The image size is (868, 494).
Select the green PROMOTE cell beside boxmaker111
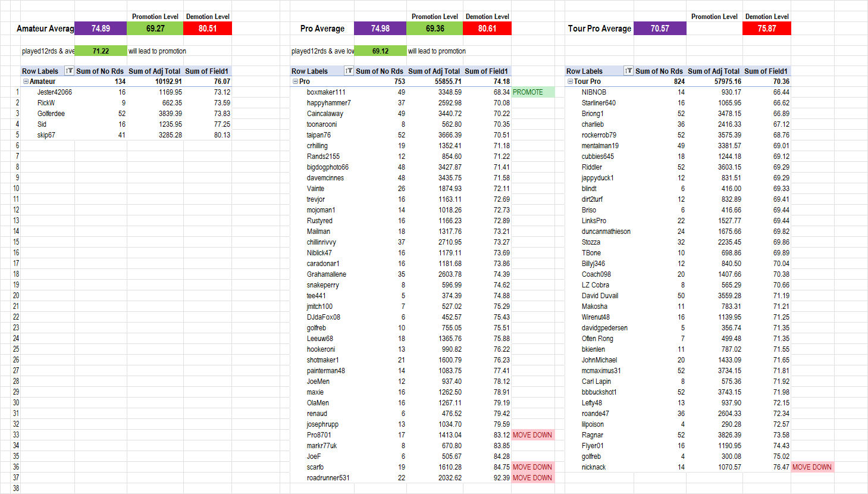(x=532, y=92)
